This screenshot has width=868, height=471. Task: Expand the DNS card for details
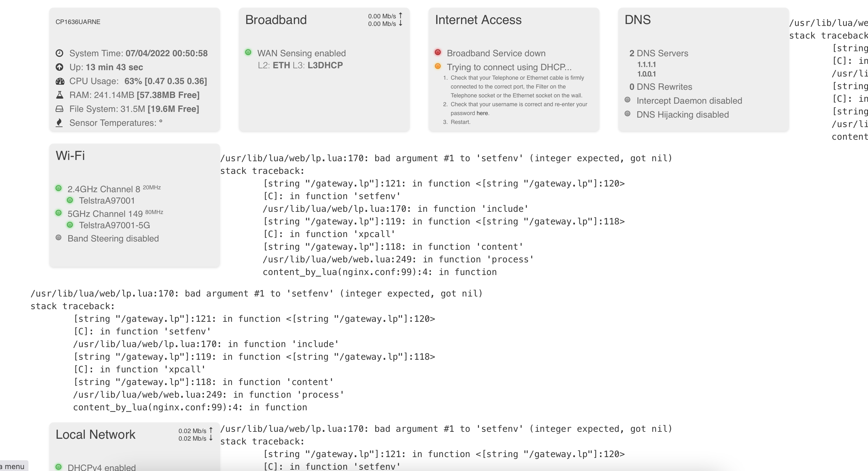[638, 20]
